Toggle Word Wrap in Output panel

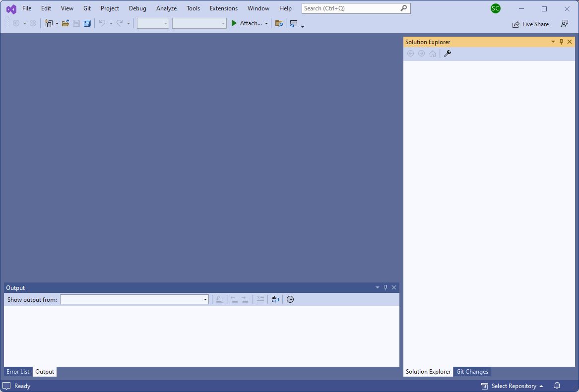pyautogui.click(x=275, y=299)
